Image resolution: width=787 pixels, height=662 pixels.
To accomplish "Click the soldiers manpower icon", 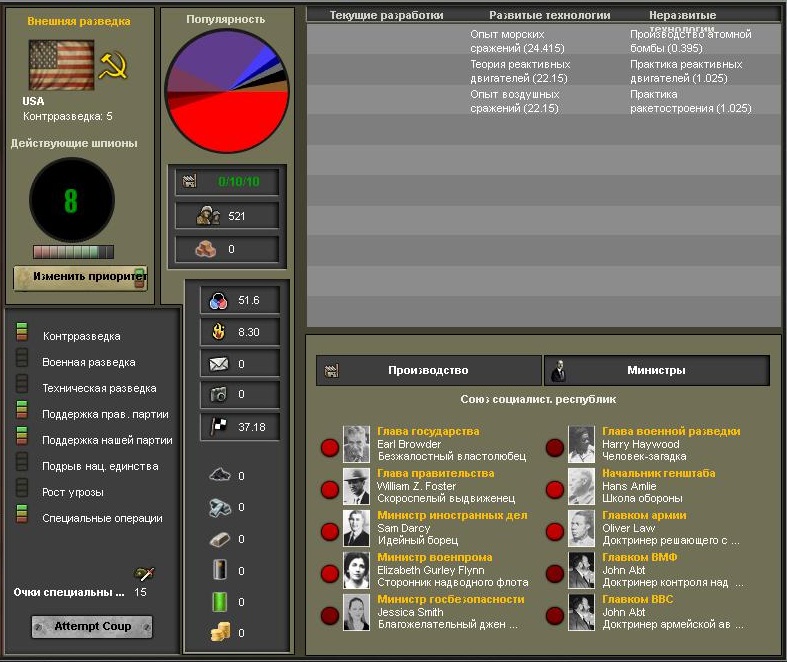I will (208, 216).
